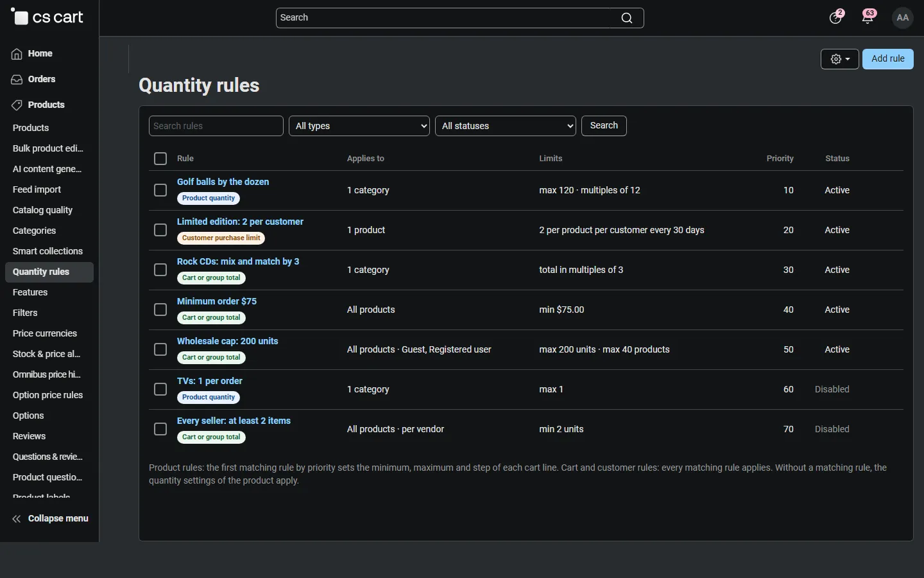Open Options in the sidebar
924x578 pixels.
click(28, 416)
